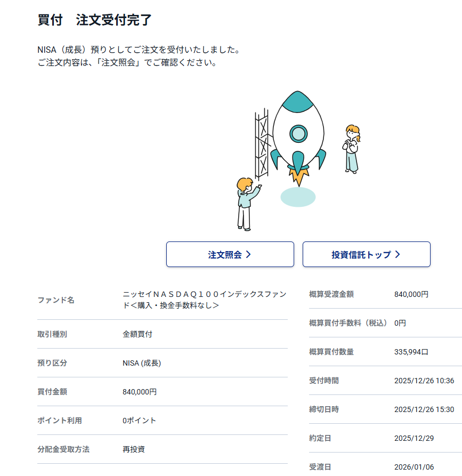This screenshot has width=462, height=476.
Task: Click the teal shadow ellipse below rocket
Action: point(298,197)
